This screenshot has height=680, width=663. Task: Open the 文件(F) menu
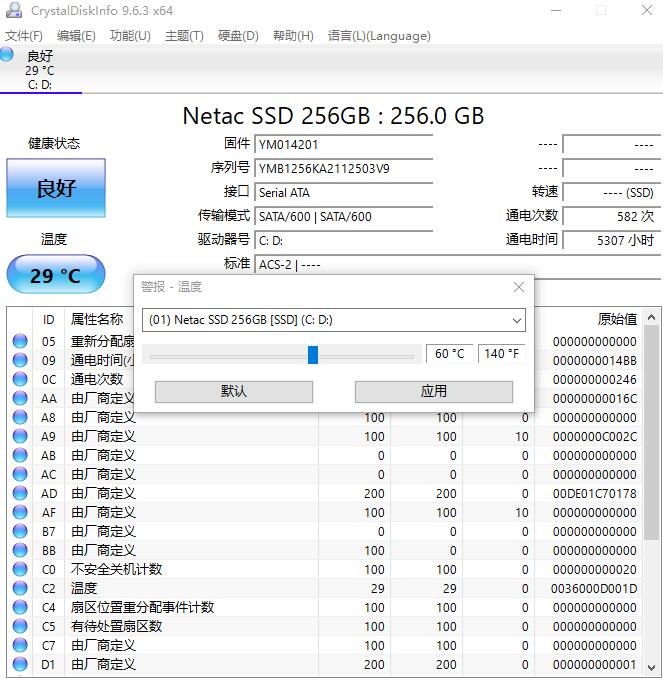click(23, 36)
